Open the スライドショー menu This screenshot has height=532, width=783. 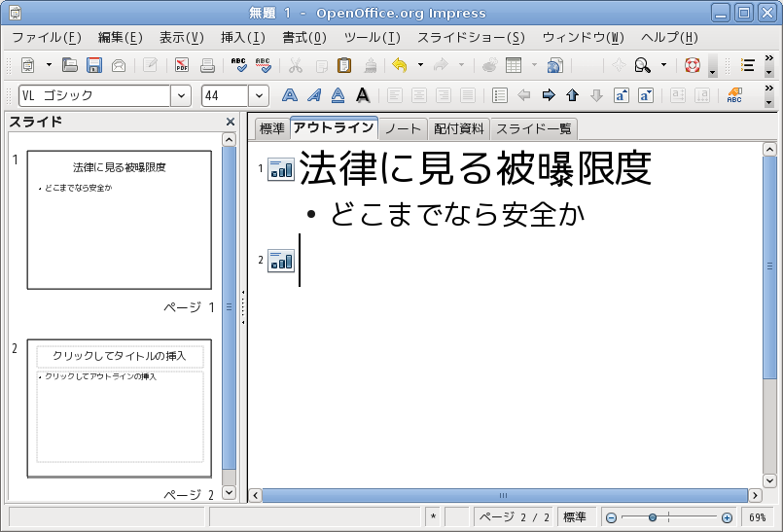click(x=471, y=38)
